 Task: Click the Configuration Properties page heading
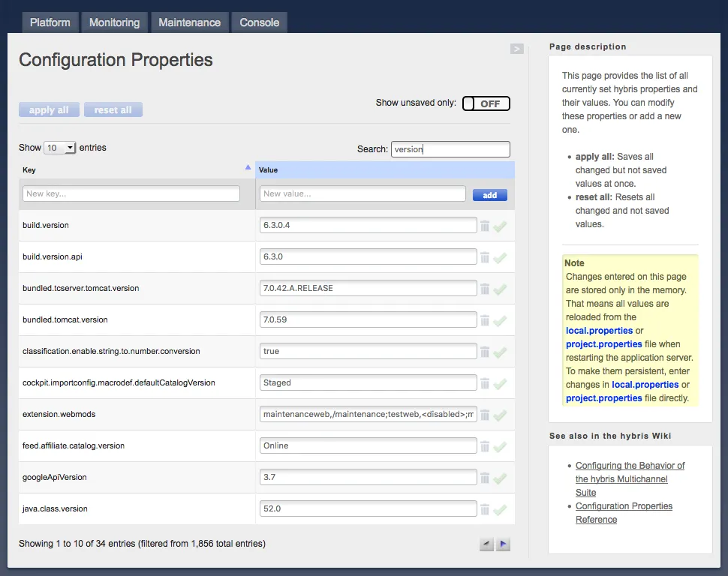click(116, 60)
